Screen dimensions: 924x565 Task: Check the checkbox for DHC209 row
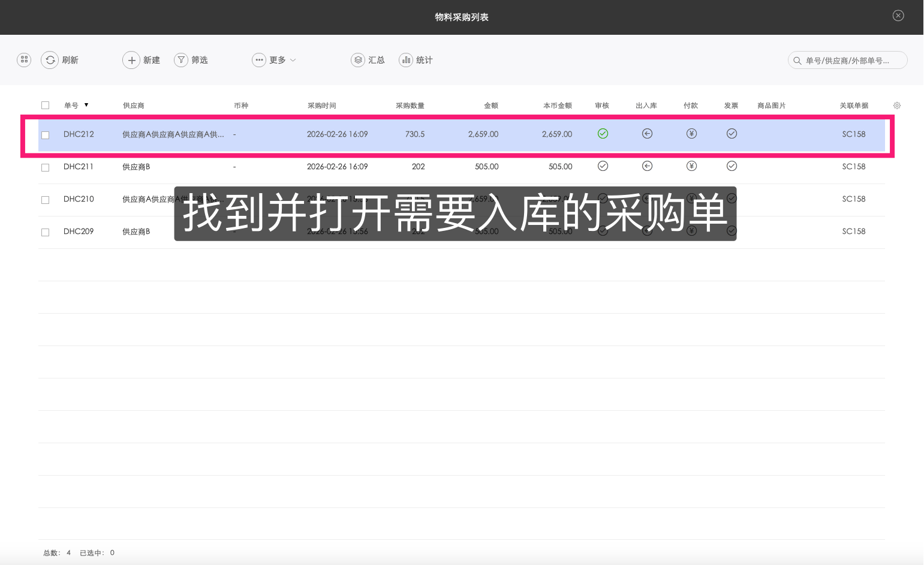(x=45, y=232)
